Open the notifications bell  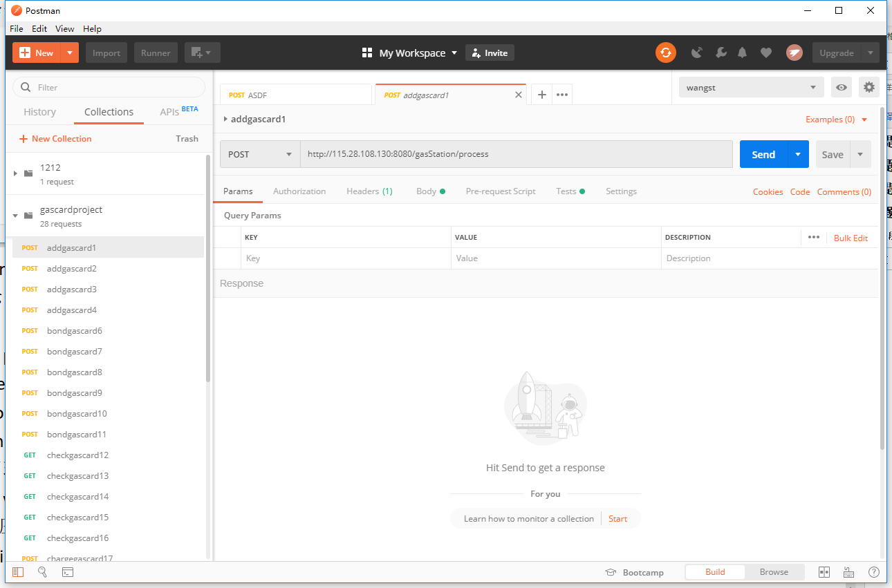[743, 53]
